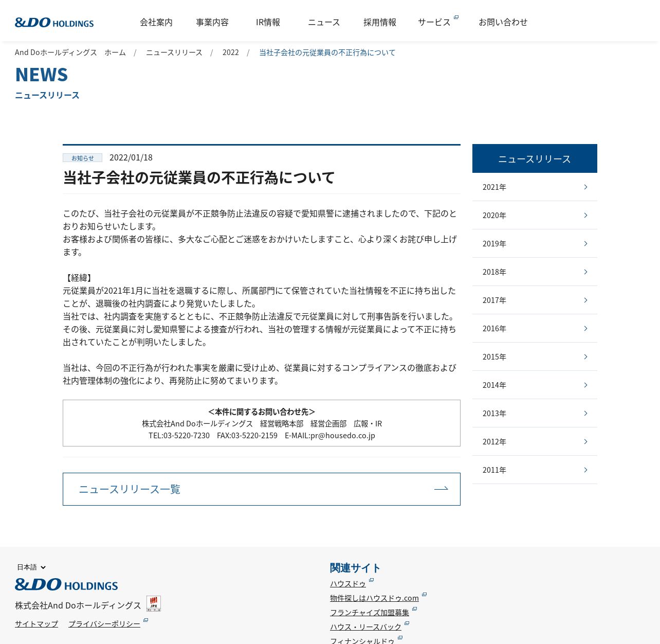
Task: Expand the 2018年 news archive chevron
Action: 585,272
